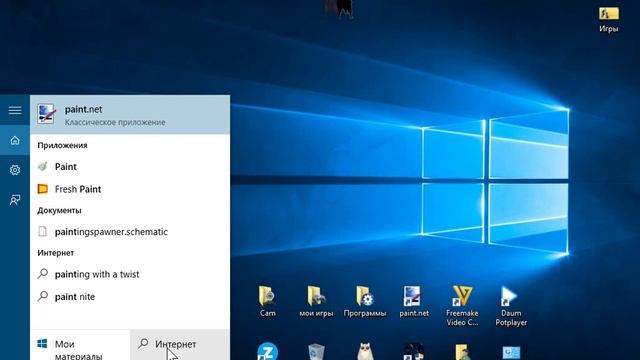Open paintingspawner.schematic document result
Image resolution: width=640 pixels, height=360 pixels.
tap(130, 231)
